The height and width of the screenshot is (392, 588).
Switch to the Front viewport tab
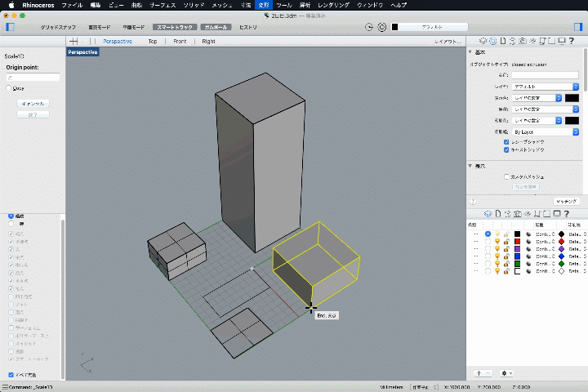pos(180,42)
